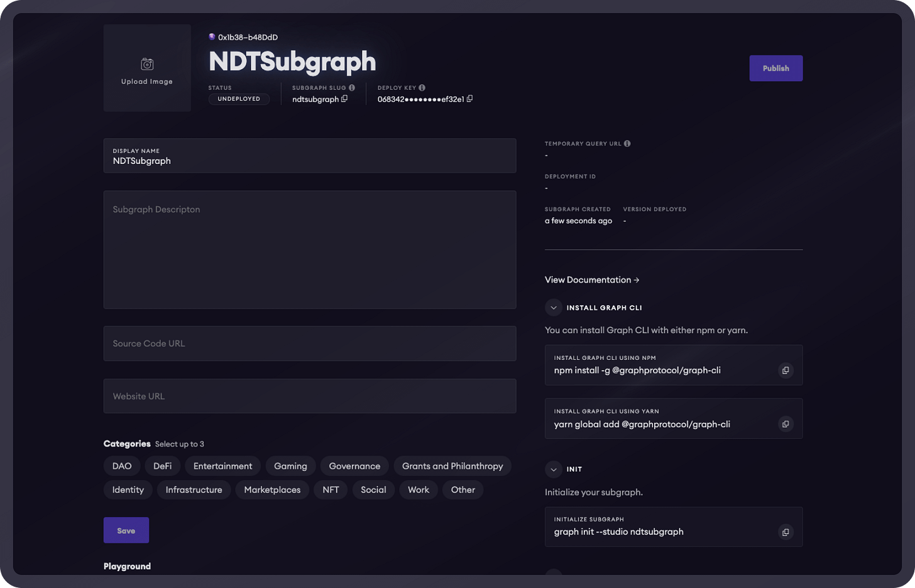Screen dimensions: 915x588
Task: Click the Website URL field
Action: coord(310,396)
